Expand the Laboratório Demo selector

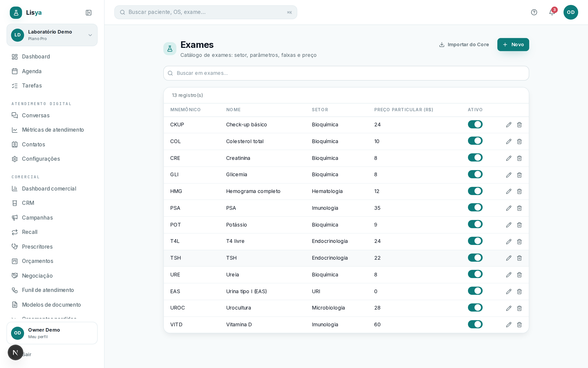pos(52,35)
